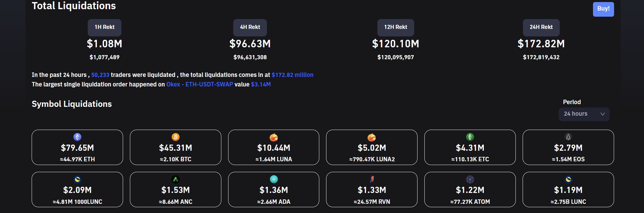Image resolution: width=644 pixels, height=213 pixels.
Task: Click the ETC coin icon
Action: coord(470,137)
